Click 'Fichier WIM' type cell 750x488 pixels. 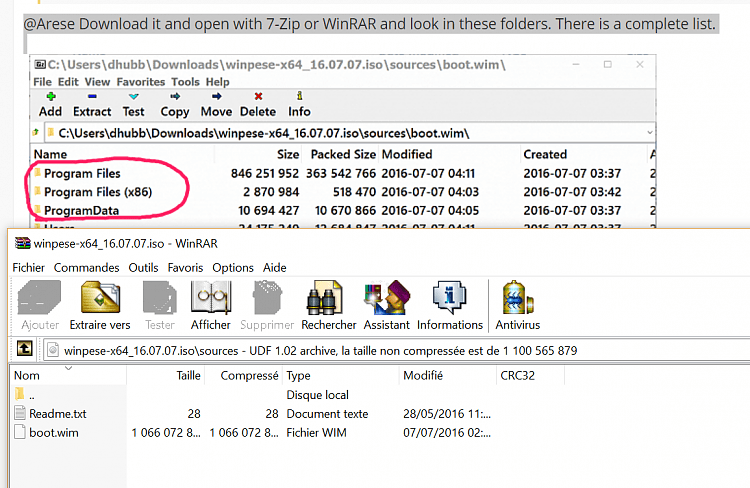click(316, 433)
